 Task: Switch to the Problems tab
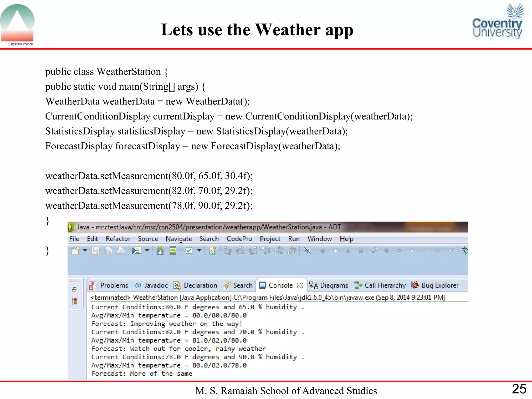point(109,285)
